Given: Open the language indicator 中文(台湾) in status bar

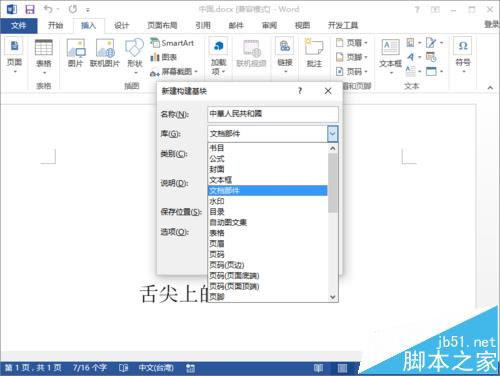Looking at the screenshot, I should point(156,368).
